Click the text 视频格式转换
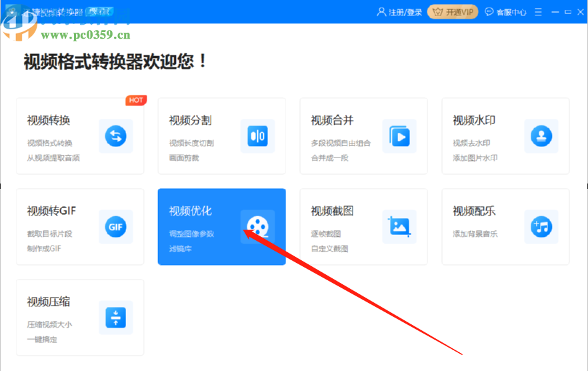588x371 pixels. (x=49, y=143)
